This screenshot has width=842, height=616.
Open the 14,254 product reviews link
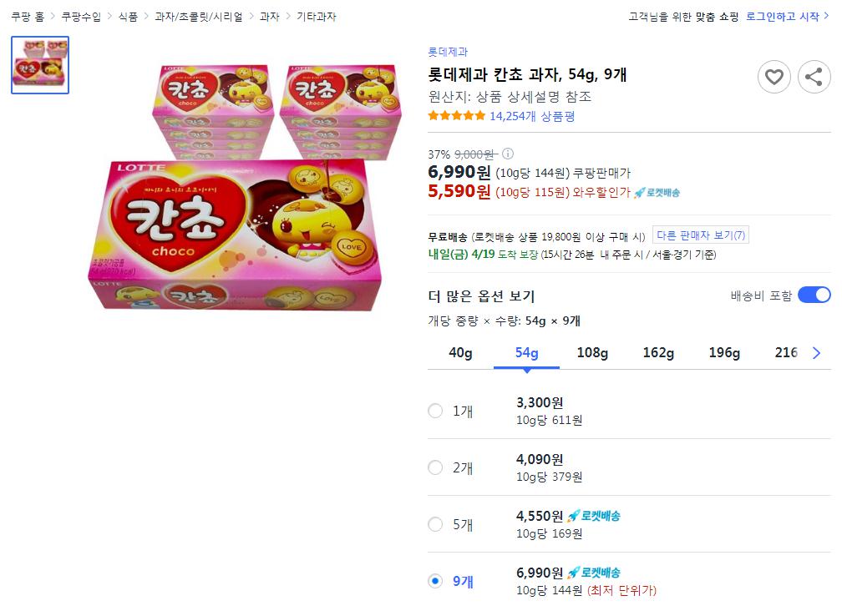pos(532,116)
